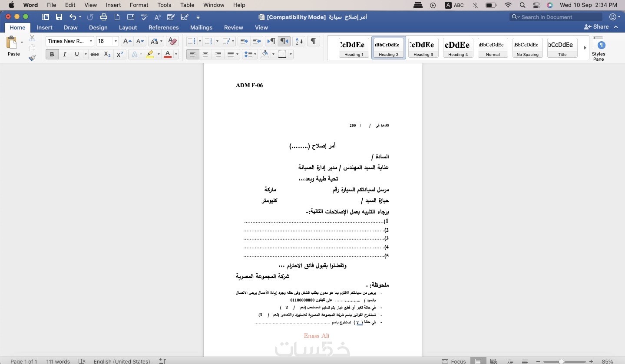Open borders dropdown arrow

click(291, 54)
